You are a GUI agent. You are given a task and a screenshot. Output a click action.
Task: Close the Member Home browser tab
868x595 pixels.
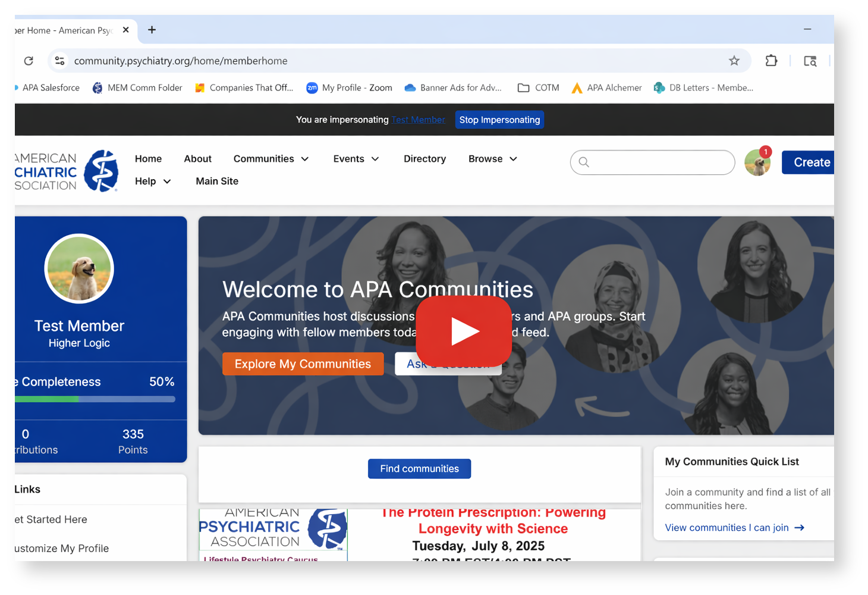coord(125,30)
